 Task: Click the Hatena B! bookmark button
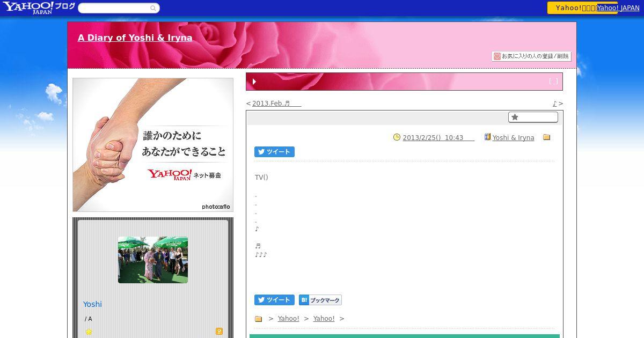320,300
